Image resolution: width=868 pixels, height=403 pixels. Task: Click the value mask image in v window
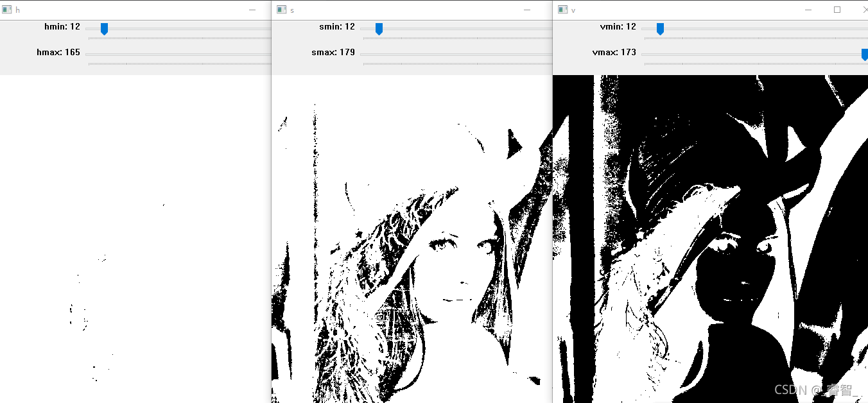(710, 239)
